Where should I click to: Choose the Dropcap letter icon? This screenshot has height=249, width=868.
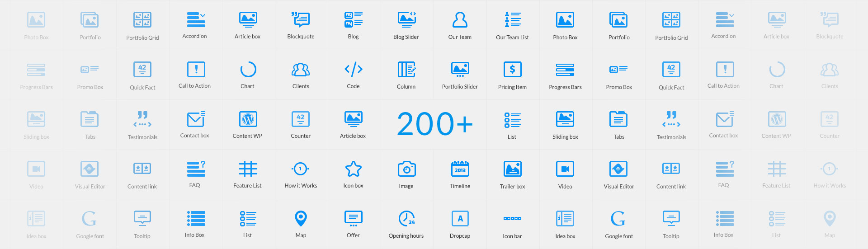click(x=460, y=218)
